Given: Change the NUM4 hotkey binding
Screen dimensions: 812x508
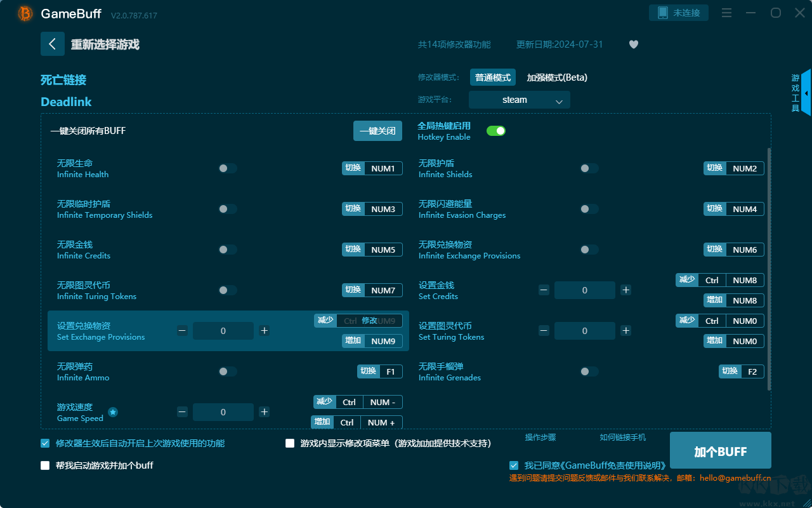Looking at the screenshot, I should coord(745,209).
